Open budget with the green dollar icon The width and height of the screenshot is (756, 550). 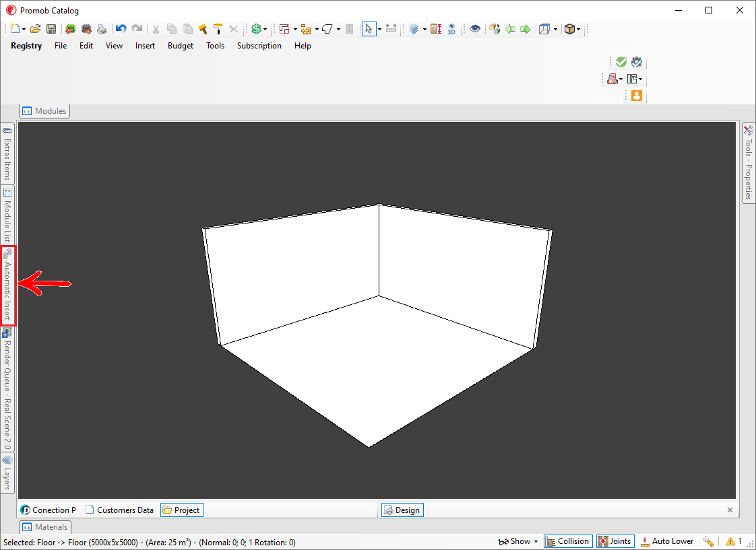[x=256, y=29]
